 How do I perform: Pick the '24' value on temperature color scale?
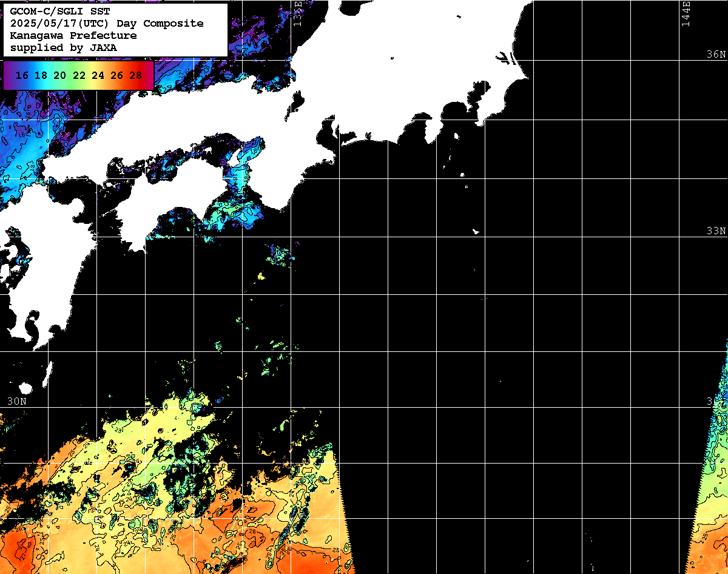pyautogui.click(x=98, y=75)
